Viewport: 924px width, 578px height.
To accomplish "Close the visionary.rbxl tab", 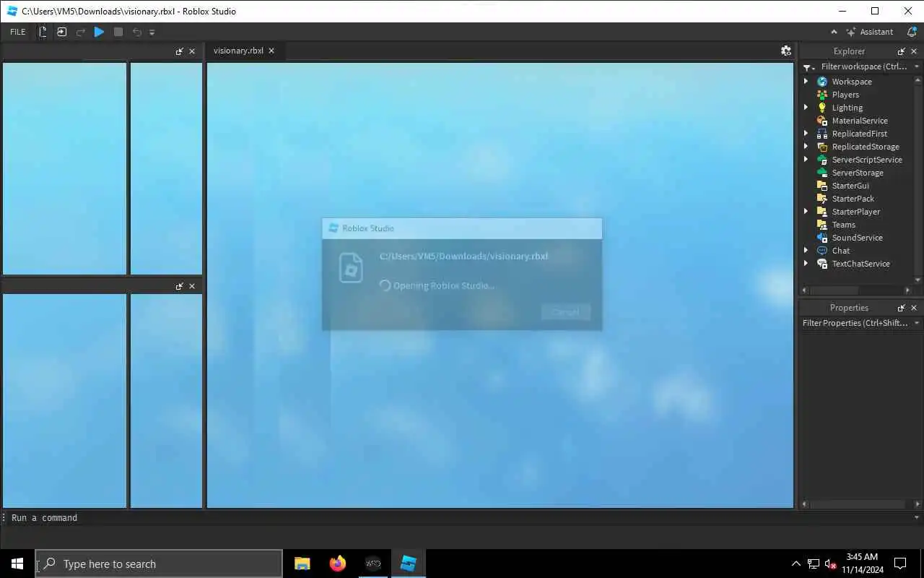I will click(271, 51).
